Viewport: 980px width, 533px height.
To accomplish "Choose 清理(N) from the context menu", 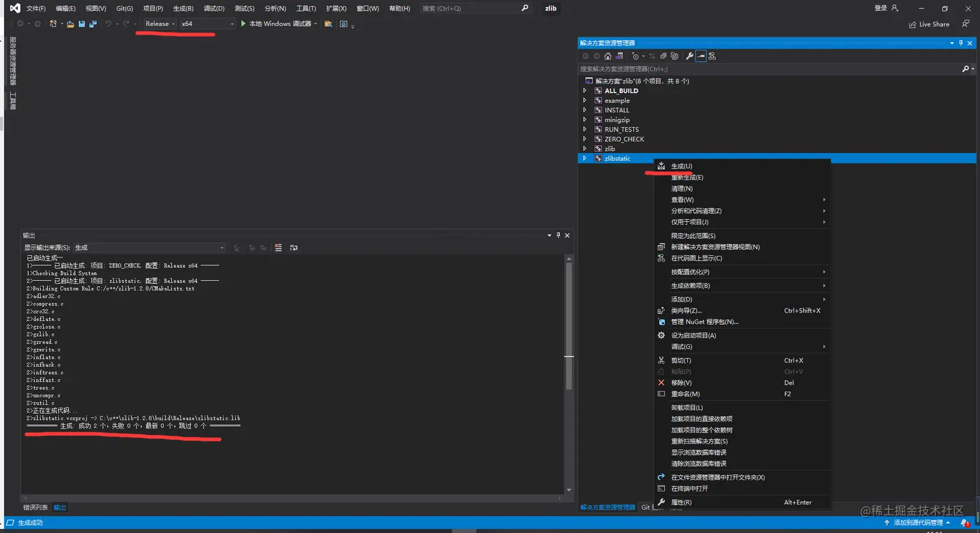I will coord(742,189).
